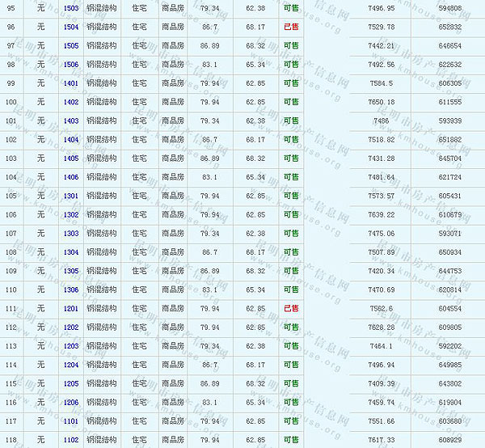Screen dimensions: 485x448
Task: Click room number 1505
Action: tap(71, 46)
